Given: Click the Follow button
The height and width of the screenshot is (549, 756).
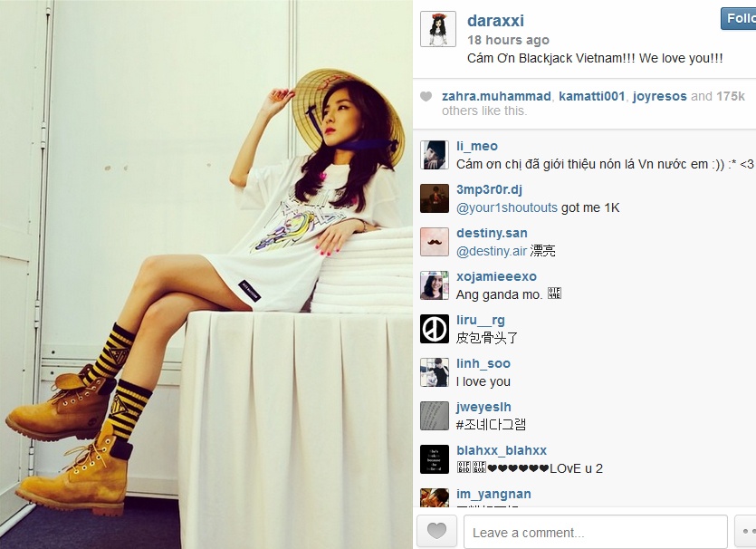Looking at the screenshot, I should click(x=739, y=18).
